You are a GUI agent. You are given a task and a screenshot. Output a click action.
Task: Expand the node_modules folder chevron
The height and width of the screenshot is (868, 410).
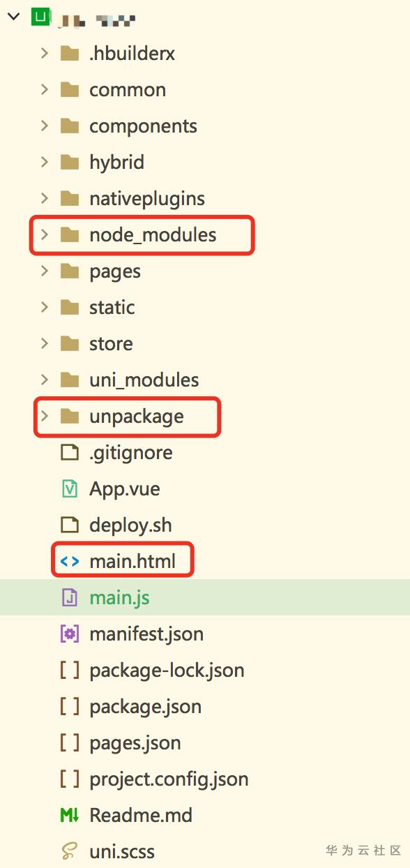[x=45, y=235]
